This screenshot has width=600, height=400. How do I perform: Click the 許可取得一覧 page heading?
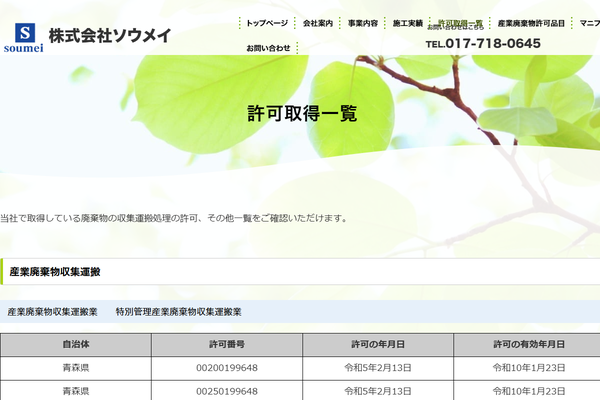(302, 113)
